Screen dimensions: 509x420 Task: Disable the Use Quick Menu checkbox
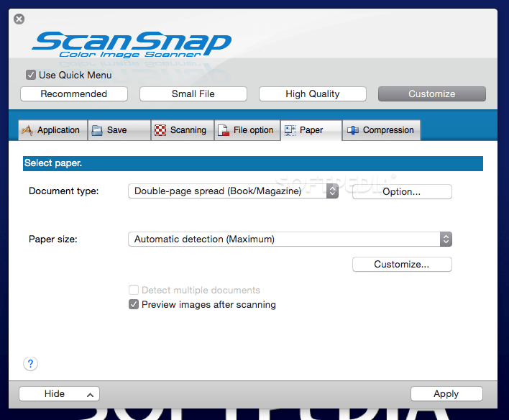click(31, 75)
